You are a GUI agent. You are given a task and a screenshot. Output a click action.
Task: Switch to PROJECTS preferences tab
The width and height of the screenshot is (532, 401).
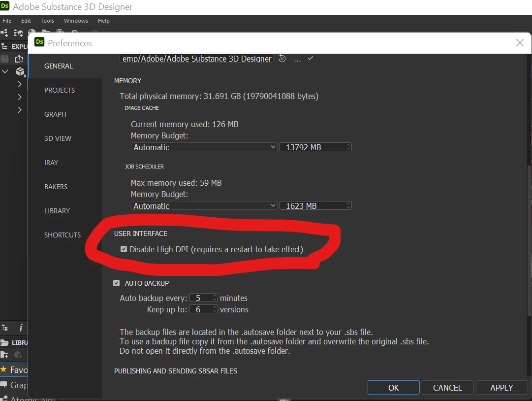[65, 90]
